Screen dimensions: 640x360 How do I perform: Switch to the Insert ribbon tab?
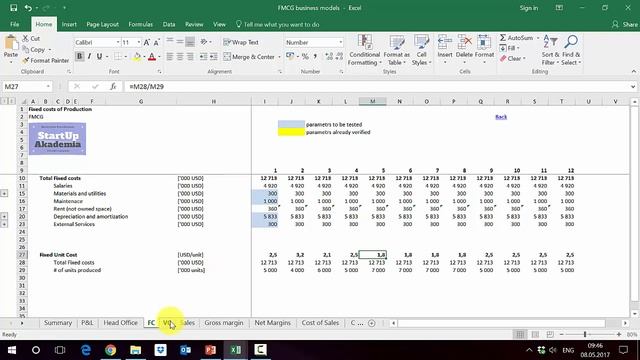tap(69, 24)
